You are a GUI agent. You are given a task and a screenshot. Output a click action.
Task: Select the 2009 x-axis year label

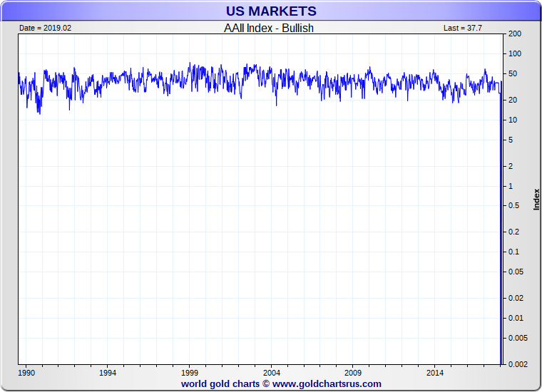(x=354, y=373)
